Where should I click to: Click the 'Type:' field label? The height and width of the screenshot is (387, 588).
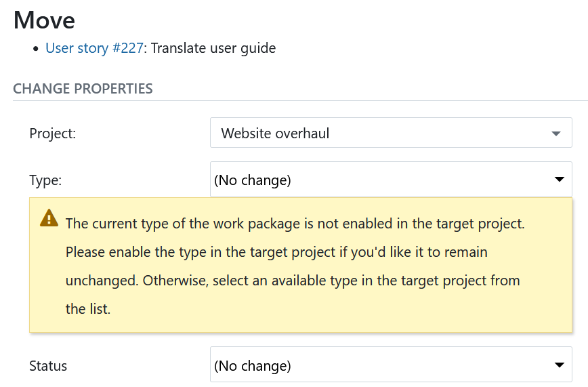[x=45, y=180]
